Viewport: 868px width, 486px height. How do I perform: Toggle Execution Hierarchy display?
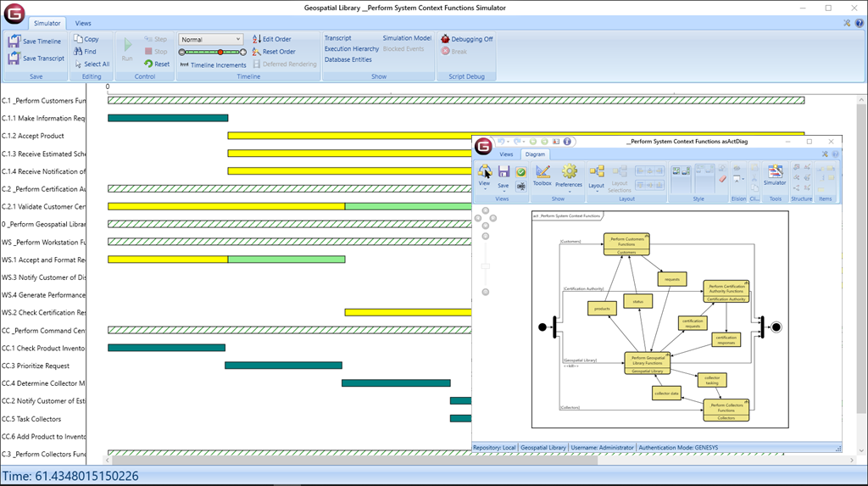[351, 49]
